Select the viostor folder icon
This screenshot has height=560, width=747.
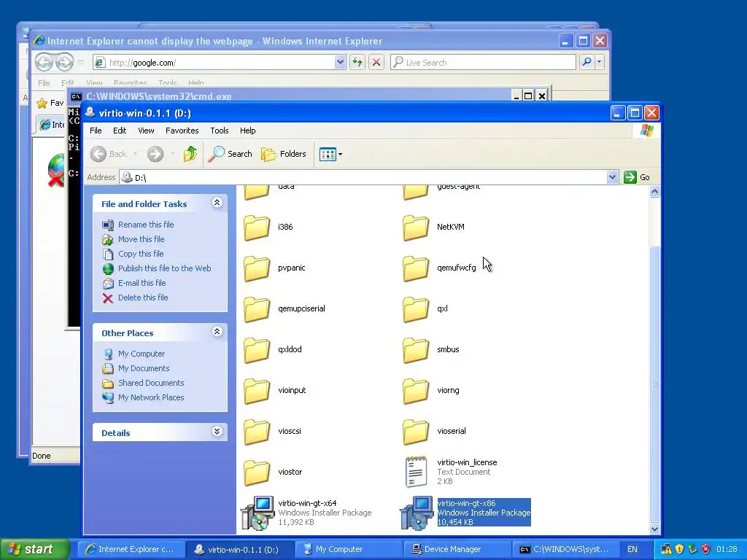point(257,472)
